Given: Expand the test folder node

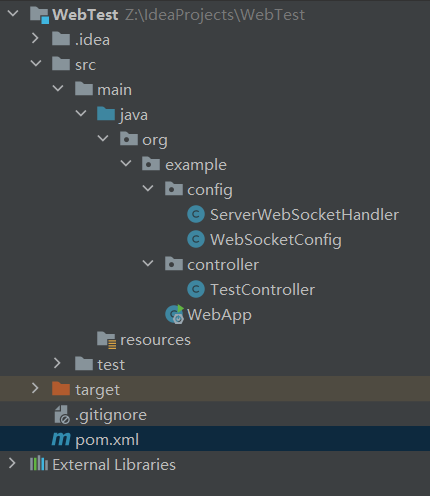Looking at the screenshot, I should 57,364.
